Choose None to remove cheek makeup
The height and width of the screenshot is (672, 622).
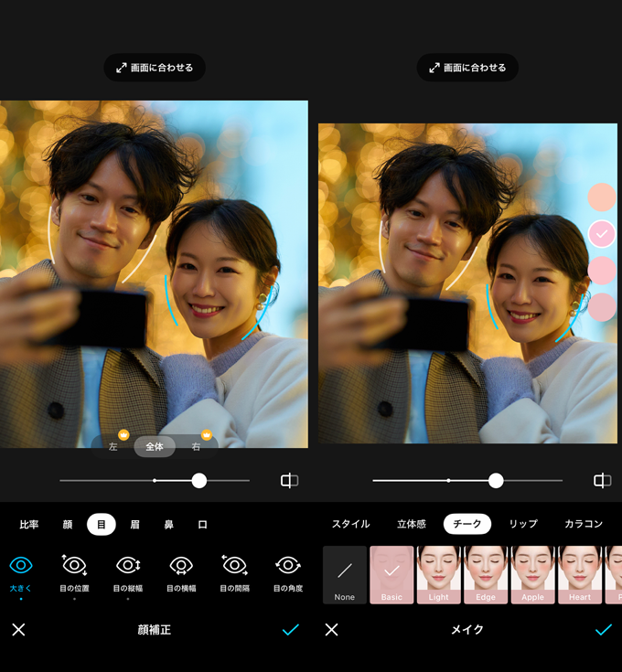pyautogui.click(x=345, y=575)
